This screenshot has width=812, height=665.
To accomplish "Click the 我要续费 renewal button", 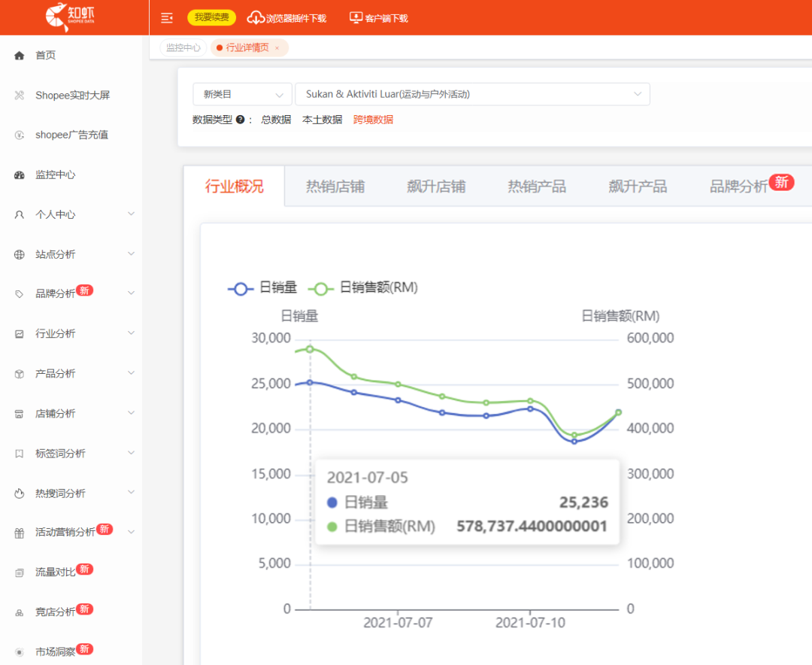I will [211, 17].
